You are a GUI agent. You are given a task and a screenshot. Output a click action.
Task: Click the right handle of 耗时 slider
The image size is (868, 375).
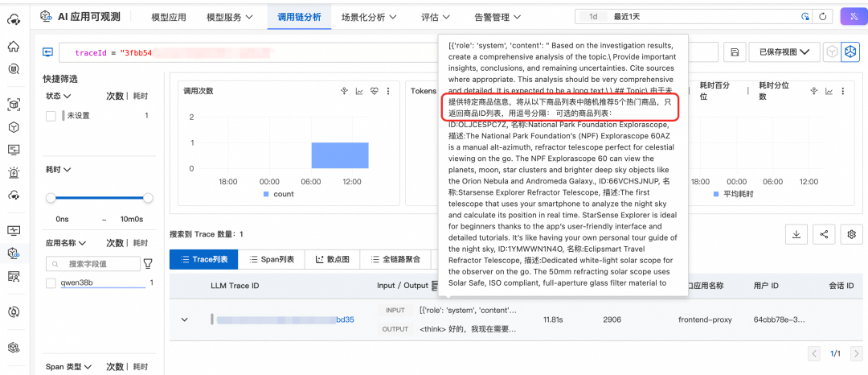[x=148, y=198]
